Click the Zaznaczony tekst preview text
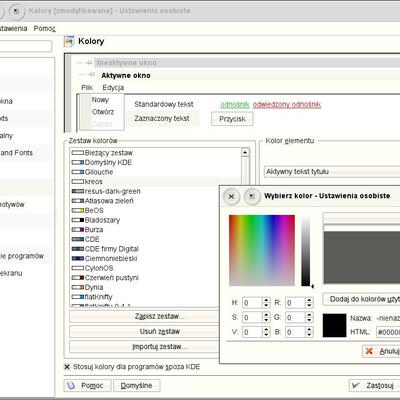Image resolution: width=400 pixels, height=400 pixels. tap(162, 119)
